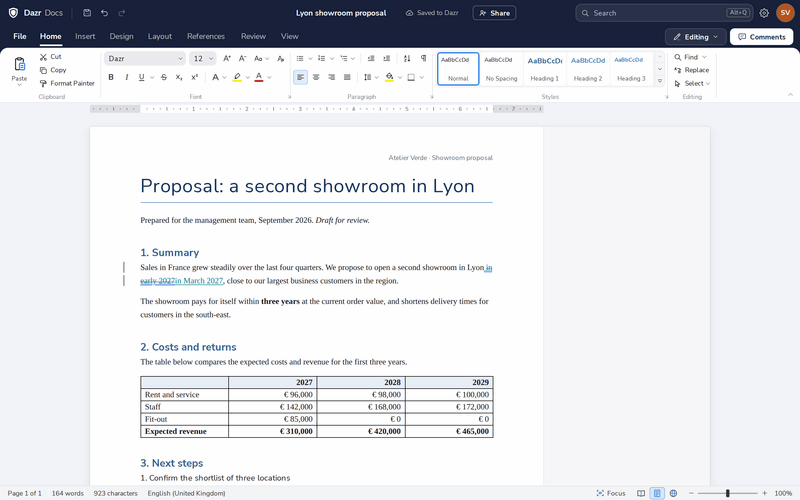Toggle align right

click(332, 77)
